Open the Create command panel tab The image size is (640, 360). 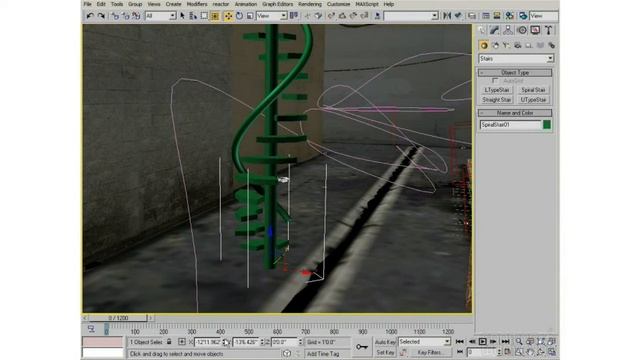click(482, 30)
